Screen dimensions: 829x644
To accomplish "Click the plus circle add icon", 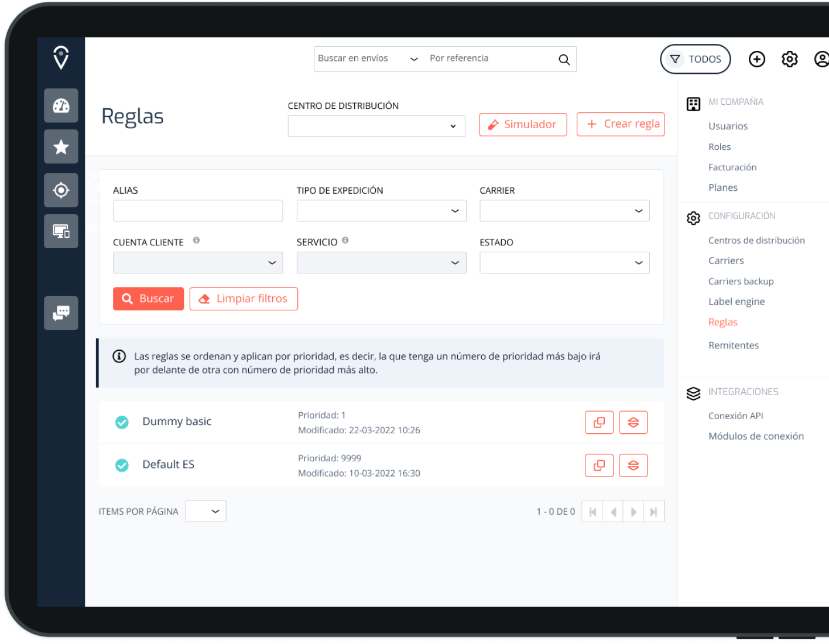I will pos(757,59).
